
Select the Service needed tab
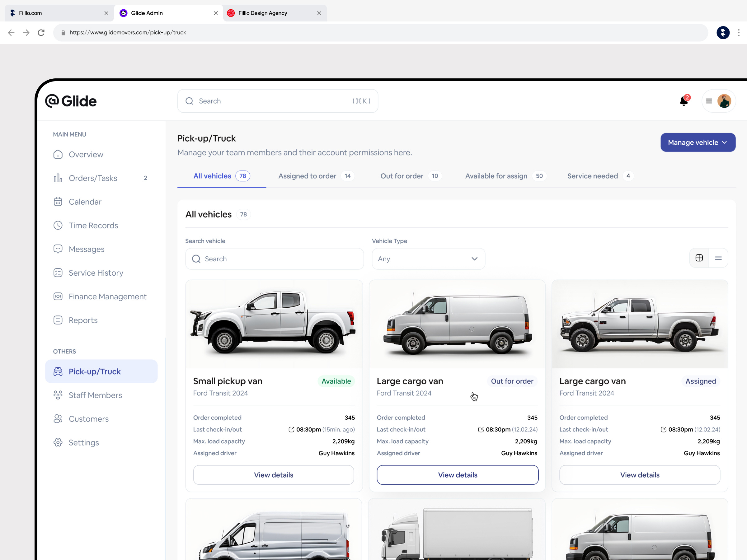tap(593, 176)
